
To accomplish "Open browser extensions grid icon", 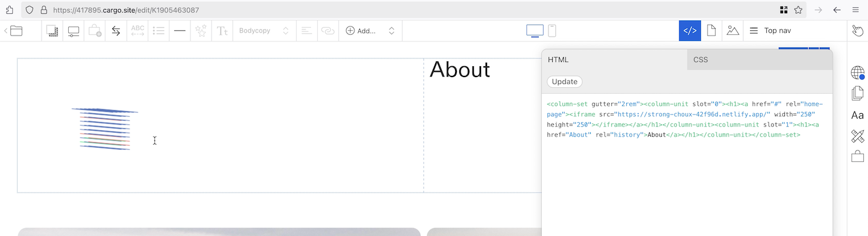I will click(x=784, y=10).
